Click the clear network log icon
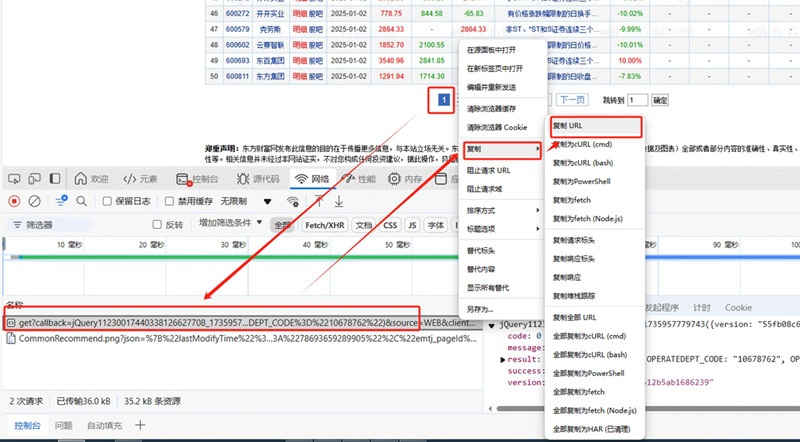This screenshot has width=800, height=442. 34,201
